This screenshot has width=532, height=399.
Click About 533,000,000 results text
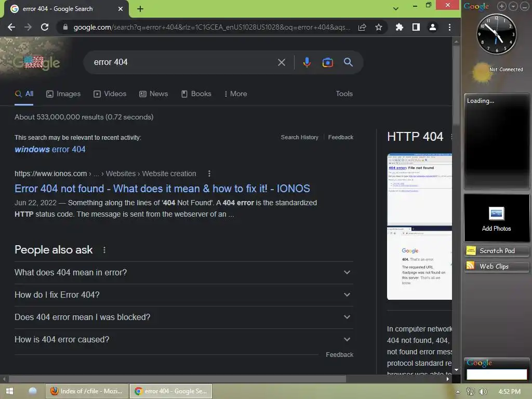pos(84,117)
